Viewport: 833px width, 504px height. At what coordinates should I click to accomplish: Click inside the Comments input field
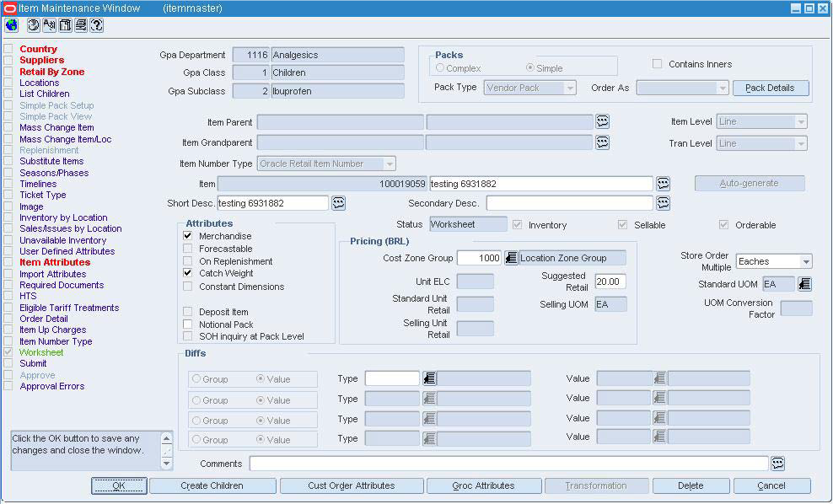pyautogui.click(x=506, y=463)
